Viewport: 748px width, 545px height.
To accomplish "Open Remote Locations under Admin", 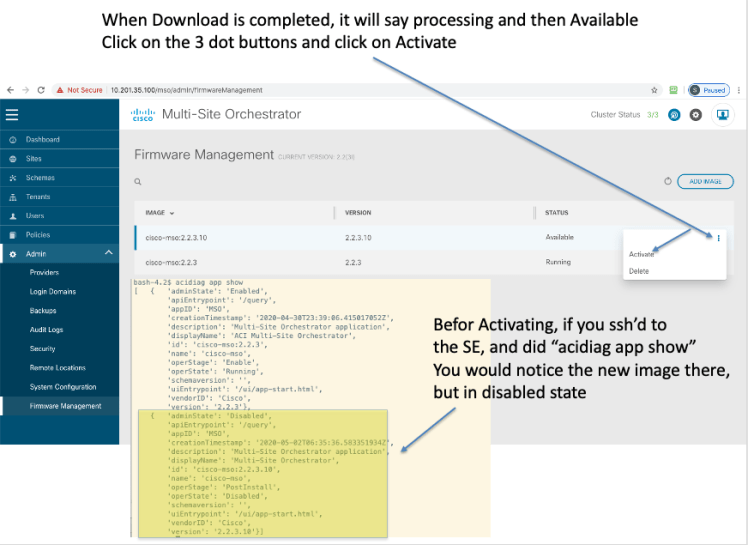I will 60,368.
